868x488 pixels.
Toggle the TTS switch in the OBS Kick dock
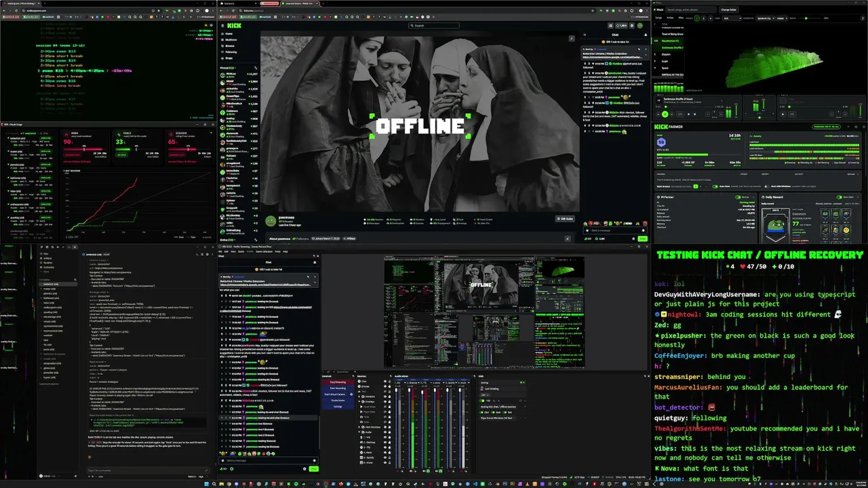(482, 401)
